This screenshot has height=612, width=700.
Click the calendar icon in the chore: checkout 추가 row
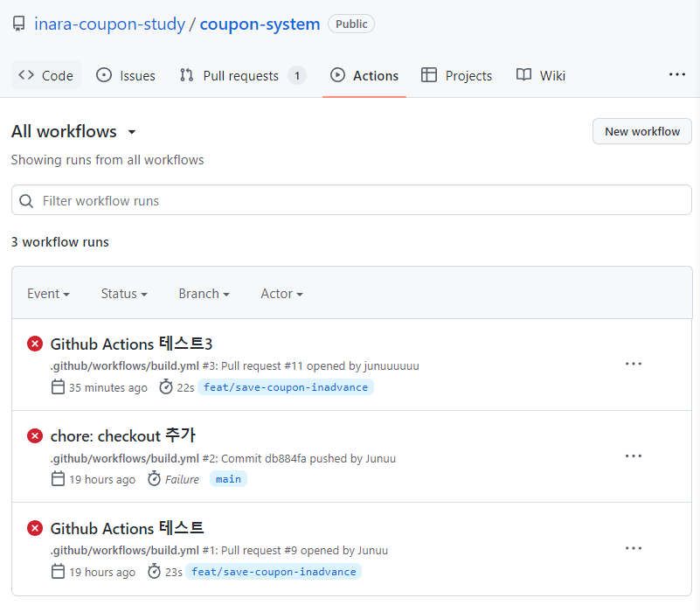point(58,479)
